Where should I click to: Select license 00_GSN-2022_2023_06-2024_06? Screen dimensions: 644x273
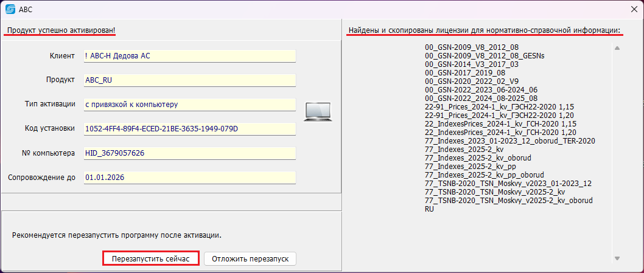tap(481, 90)
